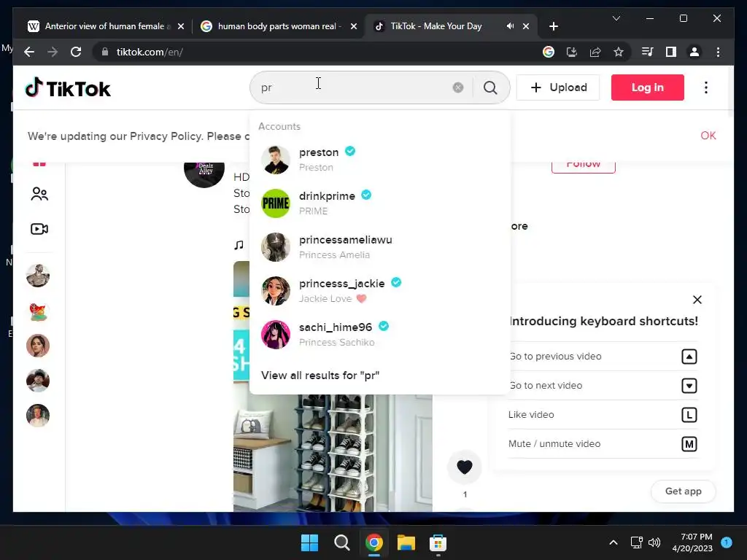Close the keyboard shortcuts panel
Image resolution: width=747 pixels, height=560 pixels.
(697, 300)
